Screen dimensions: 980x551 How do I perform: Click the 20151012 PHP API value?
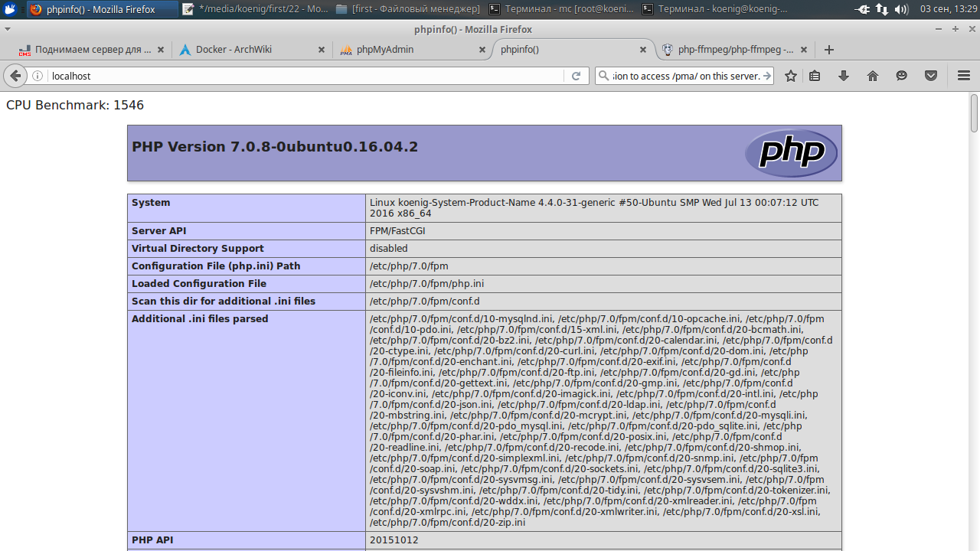tap(394, 540)
